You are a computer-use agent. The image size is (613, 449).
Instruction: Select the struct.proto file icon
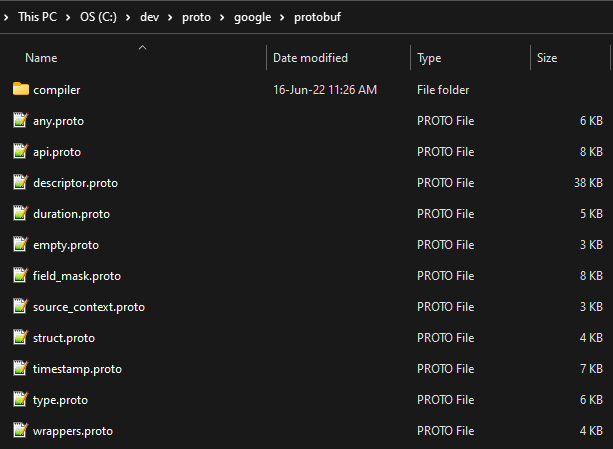point(21,337)
